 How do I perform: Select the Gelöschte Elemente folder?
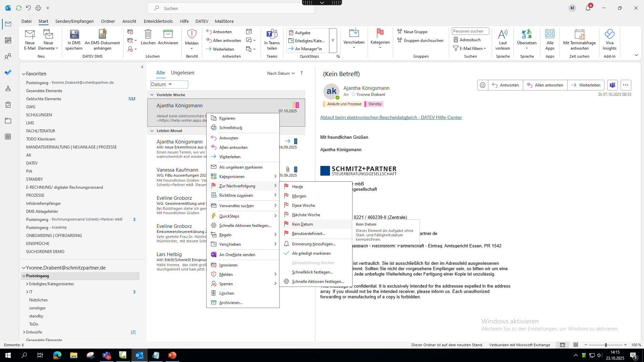coord(44,99)
